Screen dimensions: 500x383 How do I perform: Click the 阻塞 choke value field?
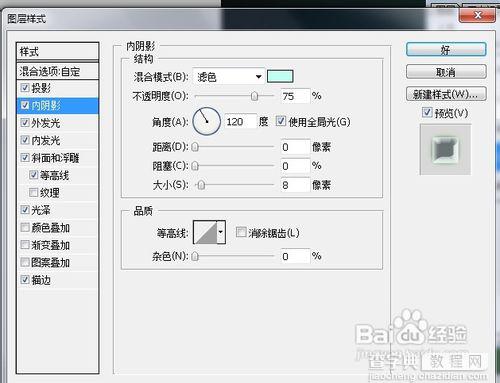click(295, 166)
